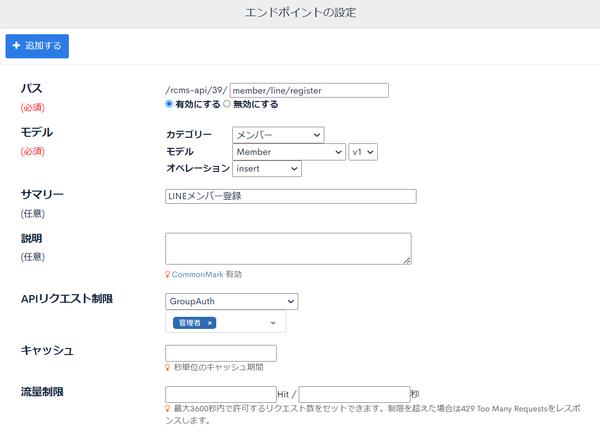Click the エンドポイントの設定 header title

click(x=300, y=13)
